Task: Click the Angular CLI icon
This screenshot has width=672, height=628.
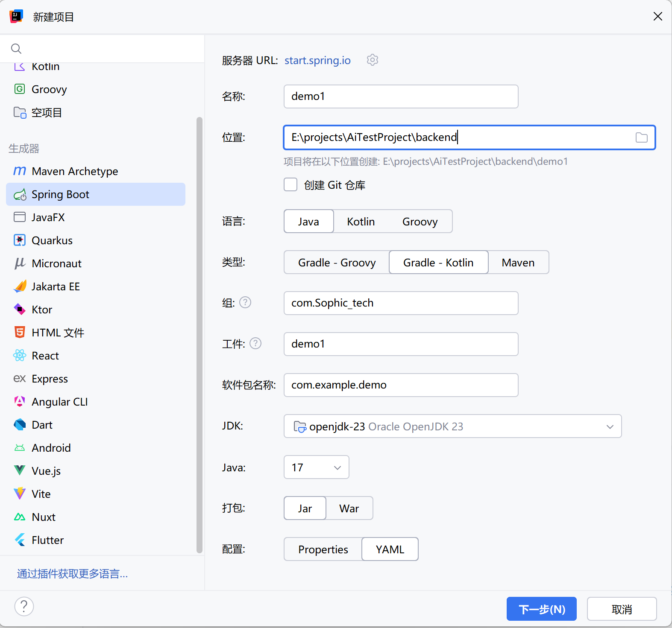Action: [x=20, y=401]
